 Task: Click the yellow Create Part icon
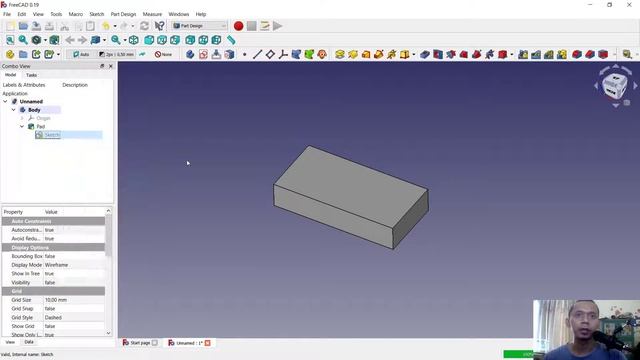click(10, 54)
